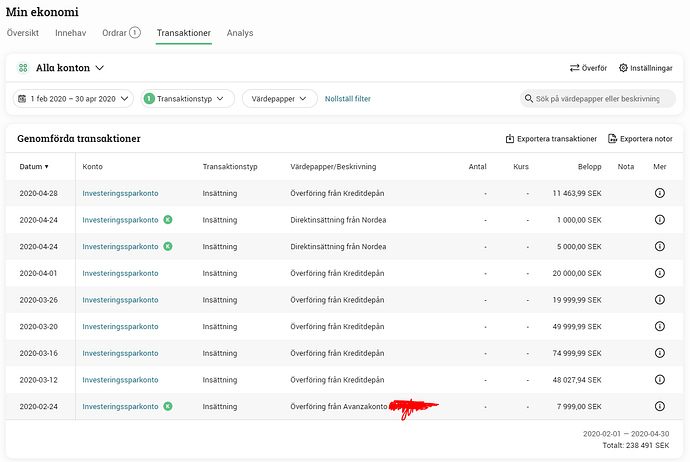This screenshot has width=690, height=462.
Task: Click info icon for 2020-04-28 transaction
Action: point(659,193)
